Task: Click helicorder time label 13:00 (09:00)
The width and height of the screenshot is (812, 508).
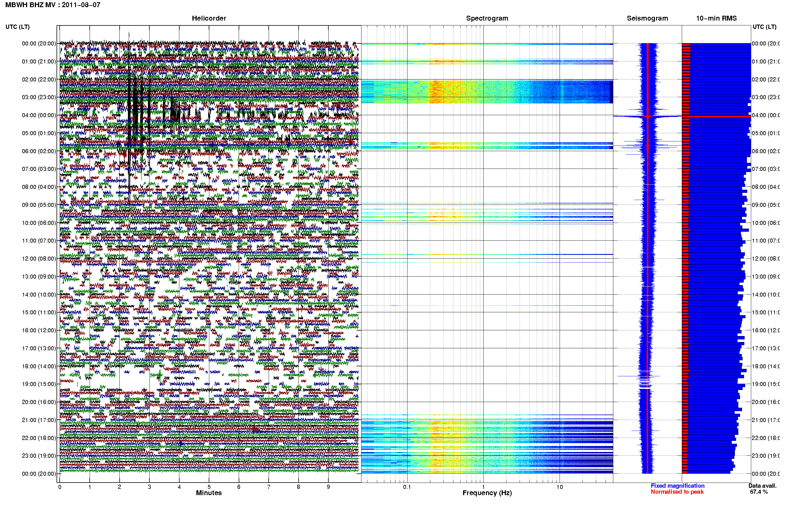Action: point(39,277)
